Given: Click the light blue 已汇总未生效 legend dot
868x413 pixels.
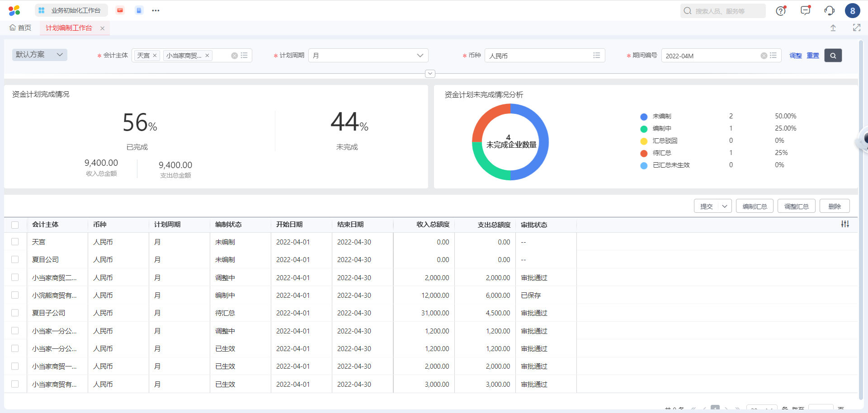Looking at the screenshot, I should tap(644, 165).
